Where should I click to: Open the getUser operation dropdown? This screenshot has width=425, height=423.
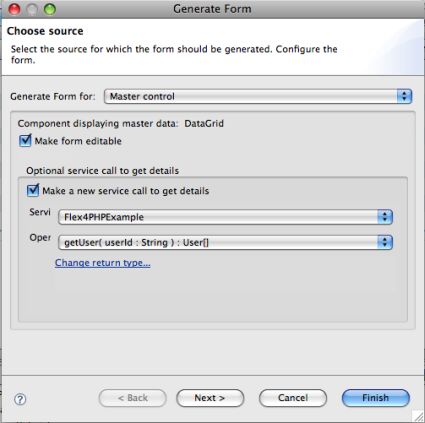[225, 242]
